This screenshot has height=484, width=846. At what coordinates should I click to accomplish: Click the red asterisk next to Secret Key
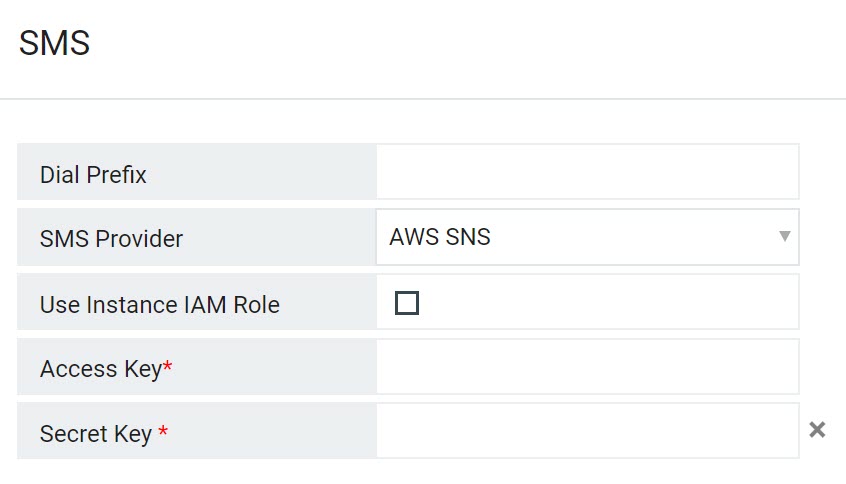click(x=163, y=434)
